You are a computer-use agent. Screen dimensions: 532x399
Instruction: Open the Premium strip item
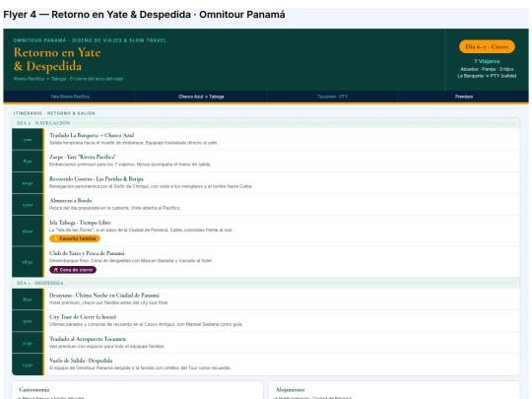tap(464, 97)
